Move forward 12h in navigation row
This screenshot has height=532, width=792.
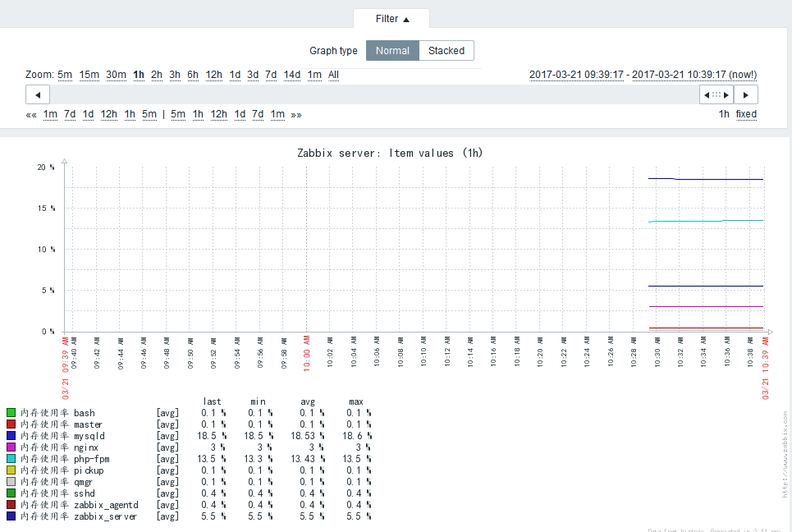(218, 114)
